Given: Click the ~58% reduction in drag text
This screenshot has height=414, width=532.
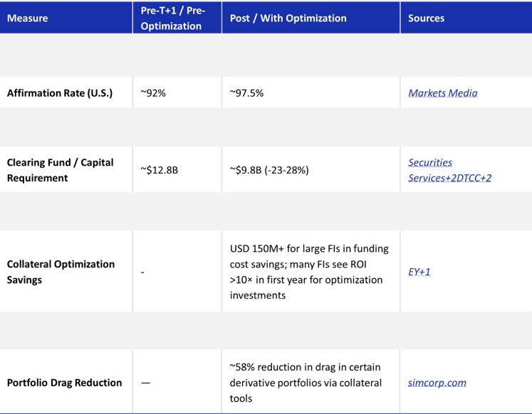Looking at the screenshot, I should point(306,383).
